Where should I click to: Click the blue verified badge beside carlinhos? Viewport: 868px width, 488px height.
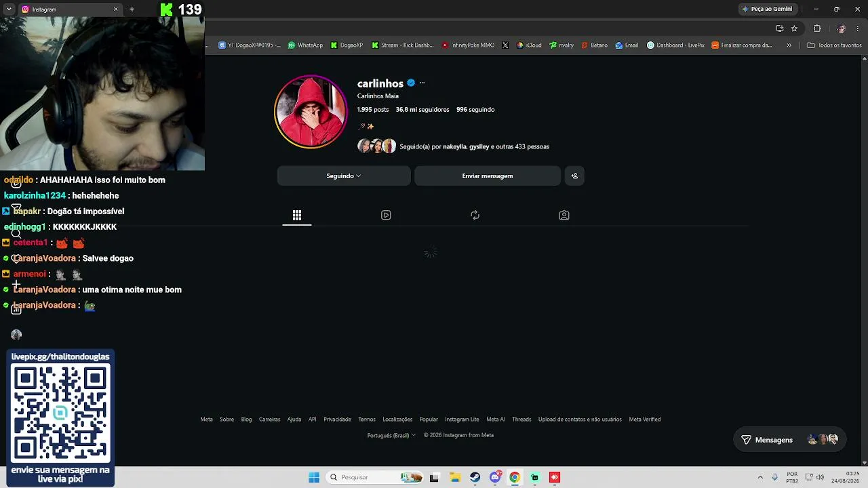[411, 83]
